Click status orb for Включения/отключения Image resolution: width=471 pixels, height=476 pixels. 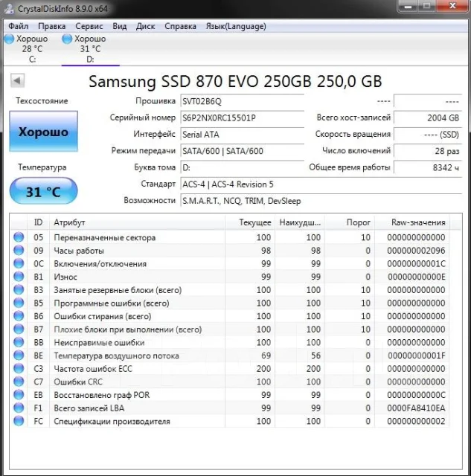pyautogui.click(x=19, y=263)
